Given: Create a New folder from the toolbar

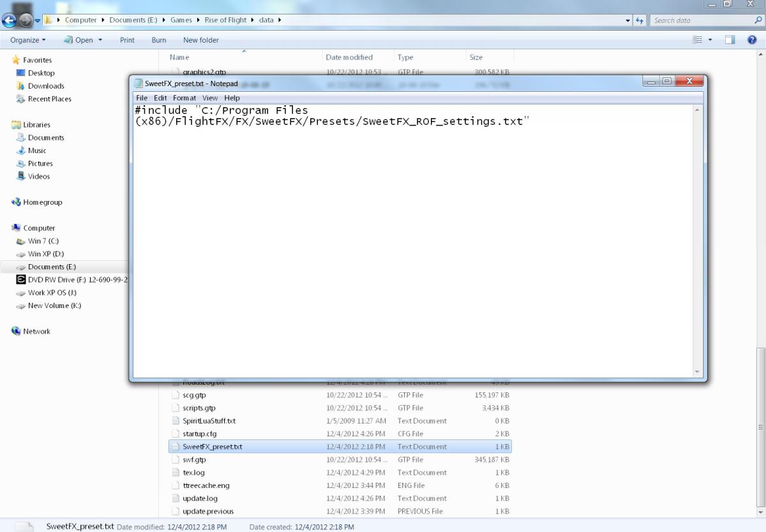Looking at the screenshot, I should tap(201, 40).
